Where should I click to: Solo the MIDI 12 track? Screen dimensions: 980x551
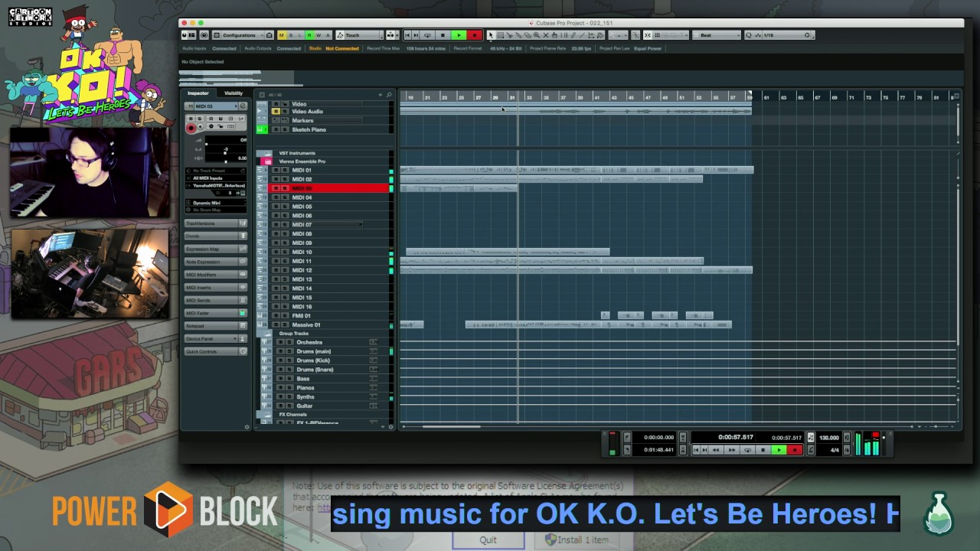(x=285, y=270)
